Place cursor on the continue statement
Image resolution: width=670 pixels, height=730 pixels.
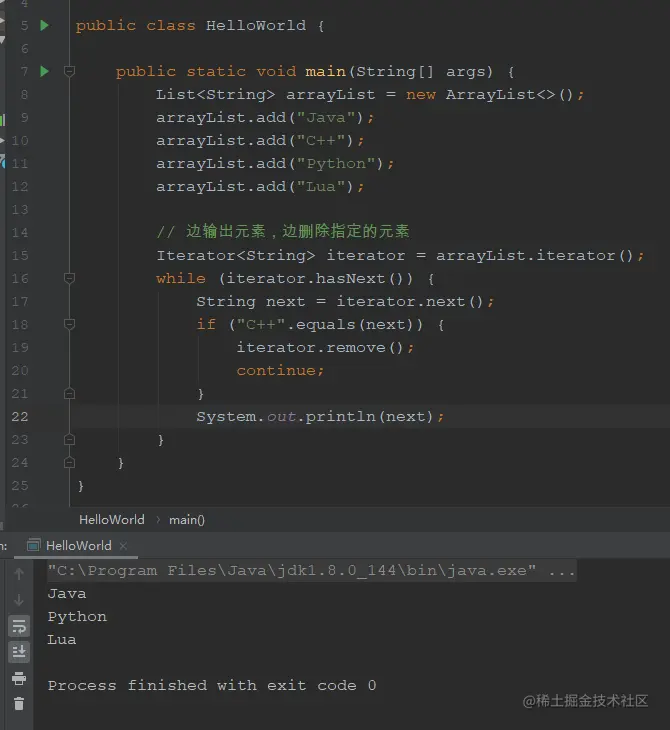(x=280, y=371)
